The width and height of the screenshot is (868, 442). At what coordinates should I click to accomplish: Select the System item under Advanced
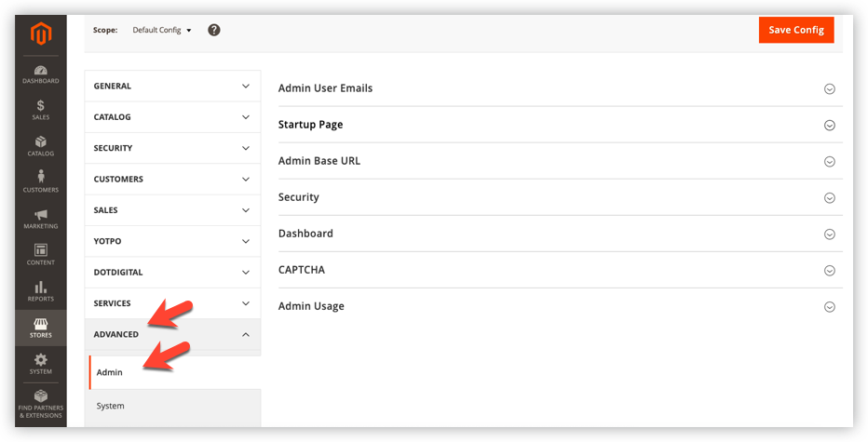point(175,406)
